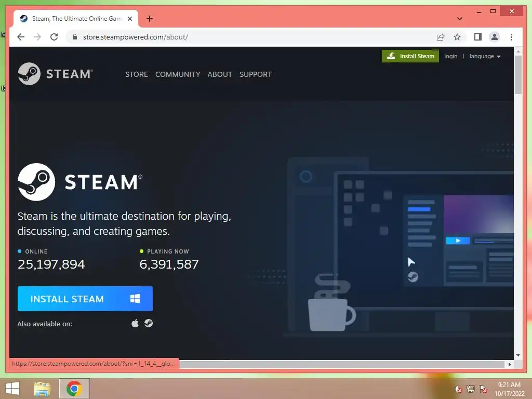The width and height of the screenshot is (532, 399).
Task: Expand the language dropdown
Action: click(485, 56)
